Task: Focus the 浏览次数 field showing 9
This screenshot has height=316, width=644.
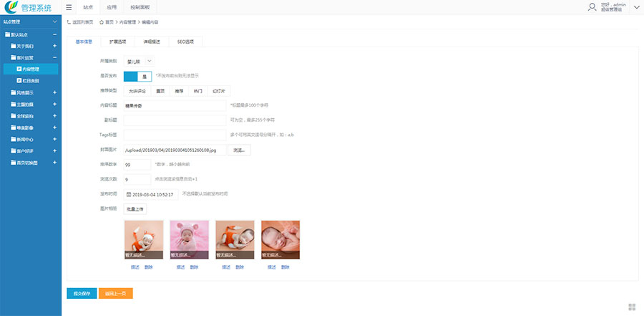Action: point(137,179)
